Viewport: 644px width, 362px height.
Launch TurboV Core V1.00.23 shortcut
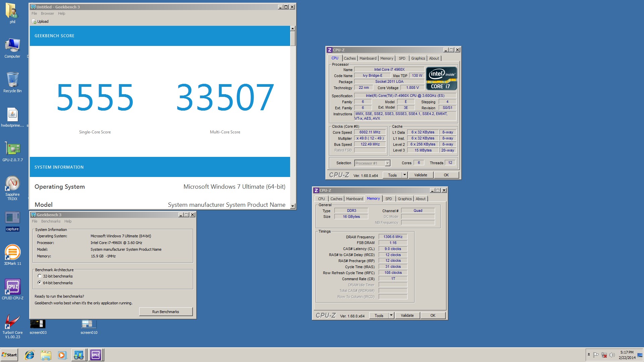point(12,326)
